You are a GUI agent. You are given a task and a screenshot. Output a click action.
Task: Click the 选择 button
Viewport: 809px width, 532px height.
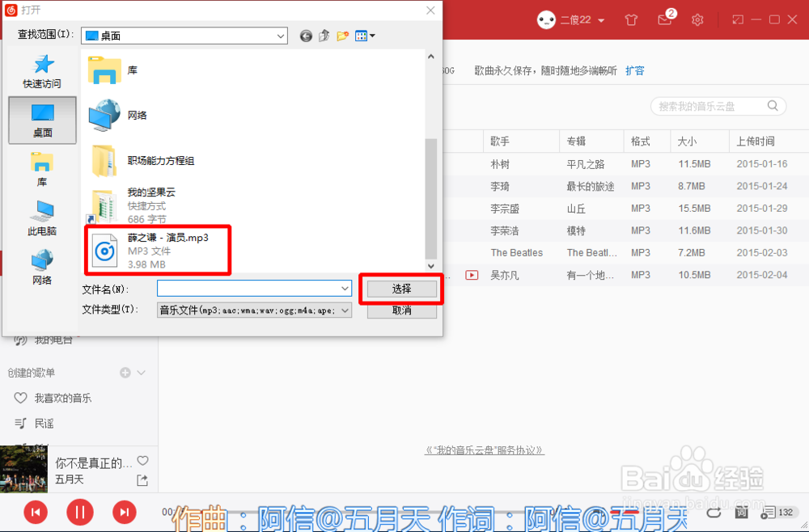[x=401, y=289]
